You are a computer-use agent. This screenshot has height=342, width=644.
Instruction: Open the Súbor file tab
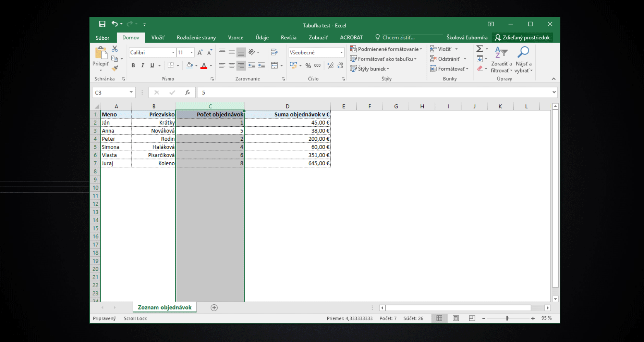(x=102, y=38)
